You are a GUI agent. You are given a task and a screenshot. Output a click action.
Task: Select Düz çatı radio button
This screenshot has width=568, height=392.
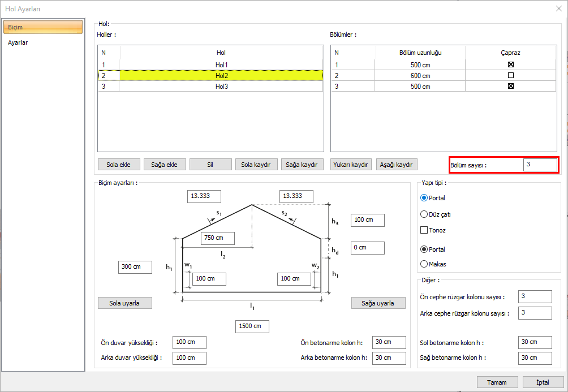click(424, 214)
